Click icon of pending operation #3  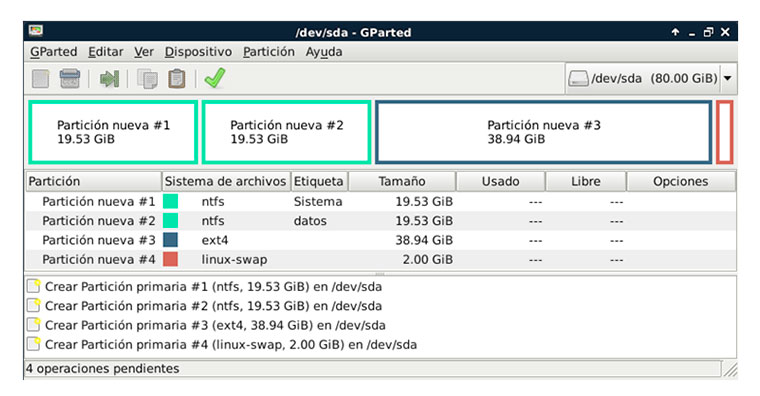[34, 325]
